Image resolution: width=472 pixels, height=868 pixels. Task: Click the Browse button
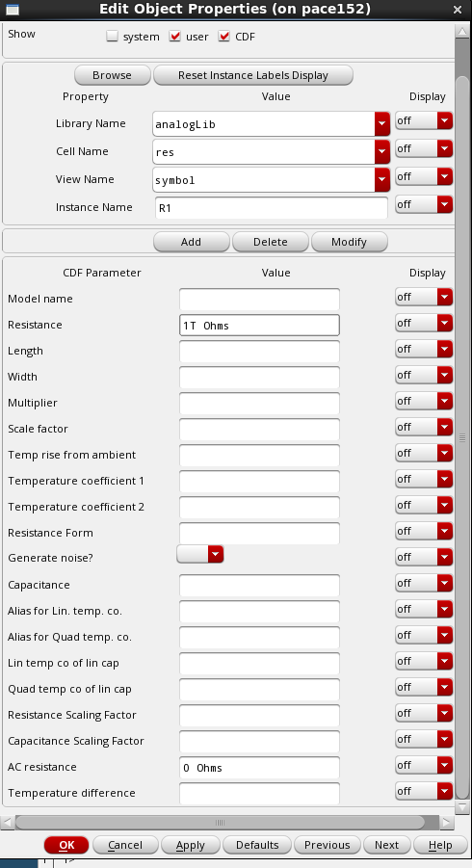(x=113, y=75)
